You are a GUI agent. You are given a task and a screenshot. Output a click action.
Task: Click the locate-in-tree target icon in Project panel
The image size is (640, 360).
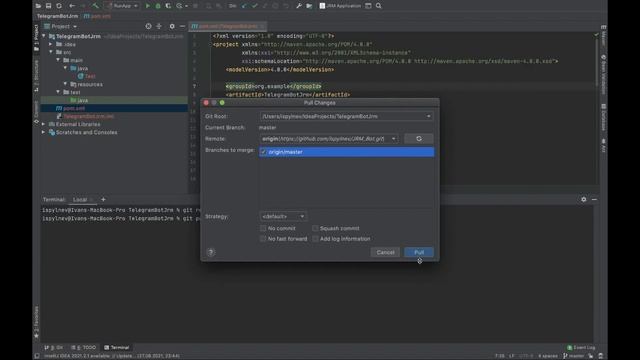coord(148,26)
